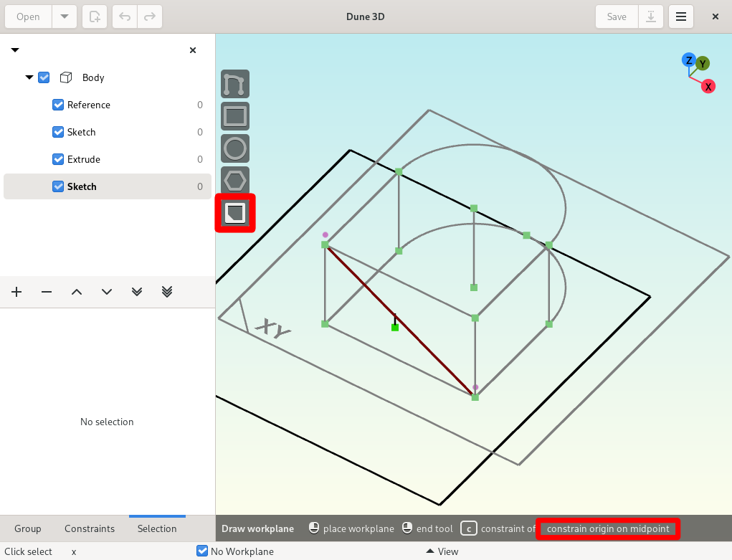Uncheck the Extrude group checkbox
The image size is (732, 560).
click(58, 159)
